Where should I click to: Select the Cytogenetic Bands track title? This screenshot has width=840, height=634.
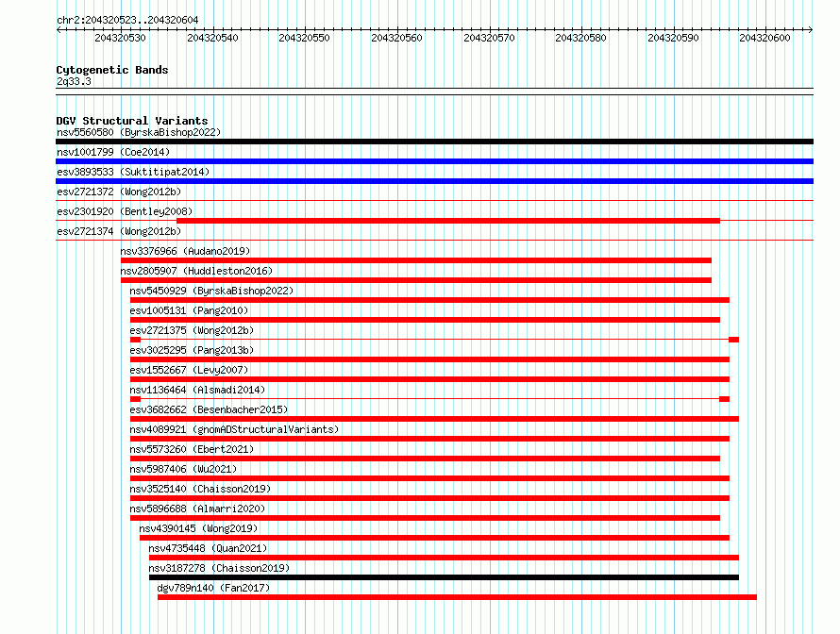tap(112, 70)
